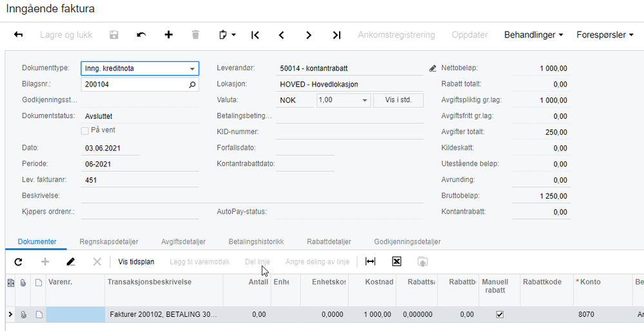This screenshot has width=644, height=331.
Task: Switch to the Regnskapsdetaljer tab
Action: coord(109,241)
